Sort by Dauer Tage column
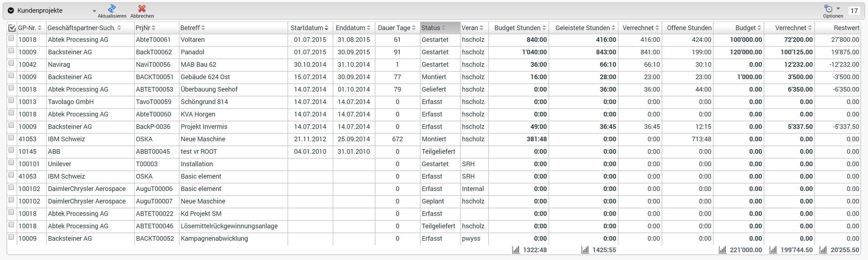This screenshot has width=868, height=260. pos(413,28)
